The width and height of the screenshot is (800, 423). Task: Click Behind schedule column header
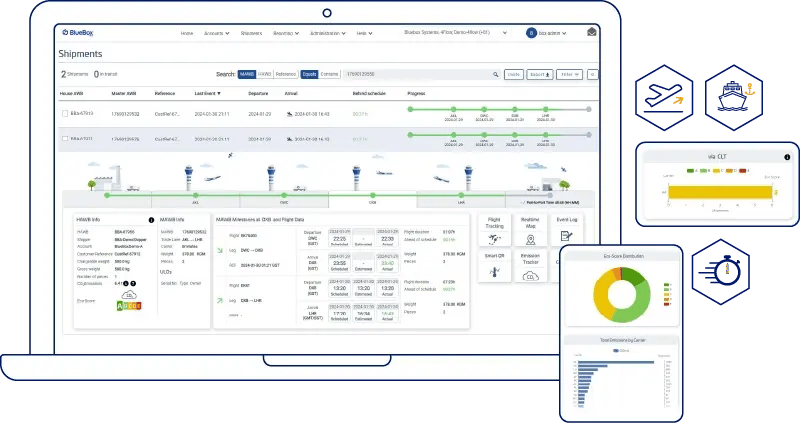pyautogui.click(x=369, y=94)
